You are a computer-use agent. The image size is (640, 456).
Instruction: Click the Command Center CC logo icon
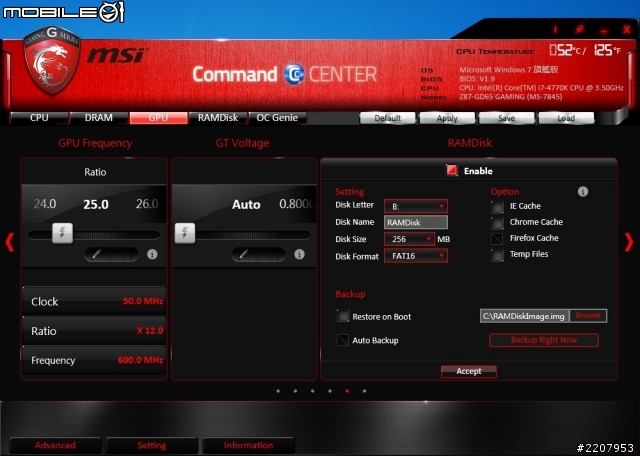[x=294, y=74]
